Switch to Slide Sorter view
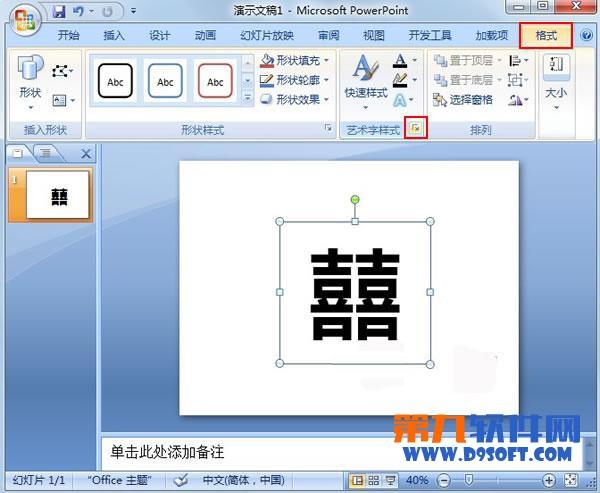600x493 pixels. [x=373, y=480]
